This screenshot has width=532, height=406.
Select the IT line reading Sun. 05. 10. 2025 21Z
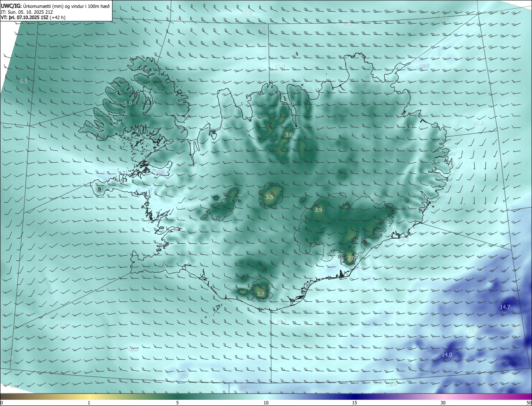[x=27, y=12]
